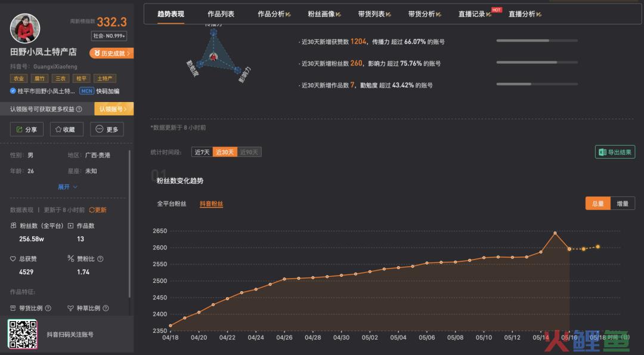Switch to the 全平台粉丝 sub-tab
Viewport: 644px width, 355px height.
coord(172,204)
